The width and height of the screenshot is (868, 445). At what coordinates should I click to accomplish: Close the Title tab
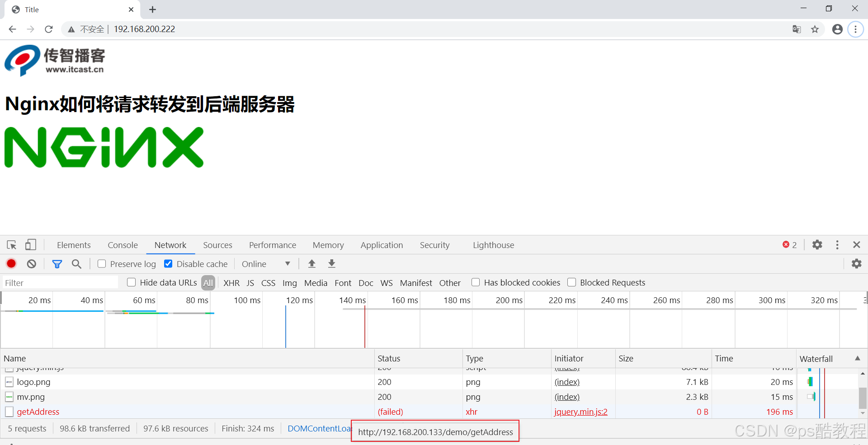coord(131,9)
